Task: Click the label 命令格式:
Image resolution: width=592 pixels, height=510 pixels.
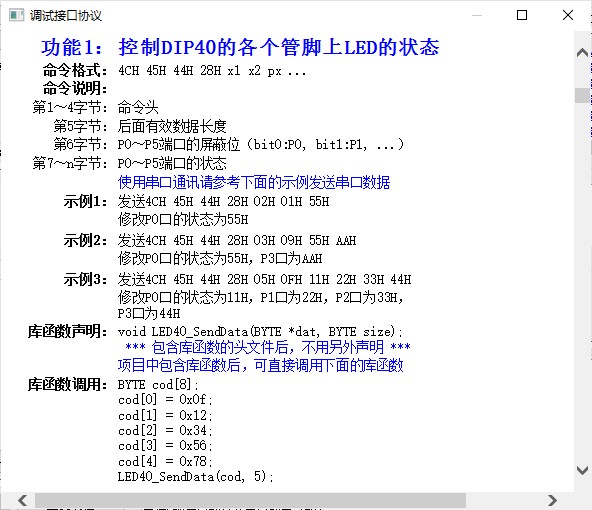Action: pyautogui.click(x=75, y=70)
